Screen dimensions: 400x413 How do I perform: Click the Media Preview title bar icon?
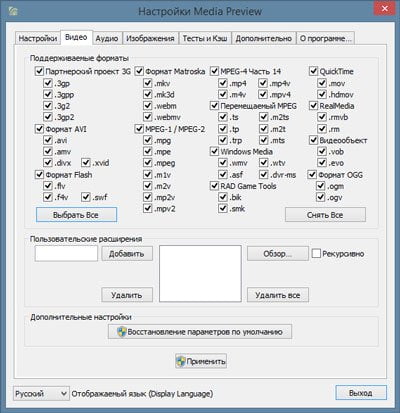13,11
